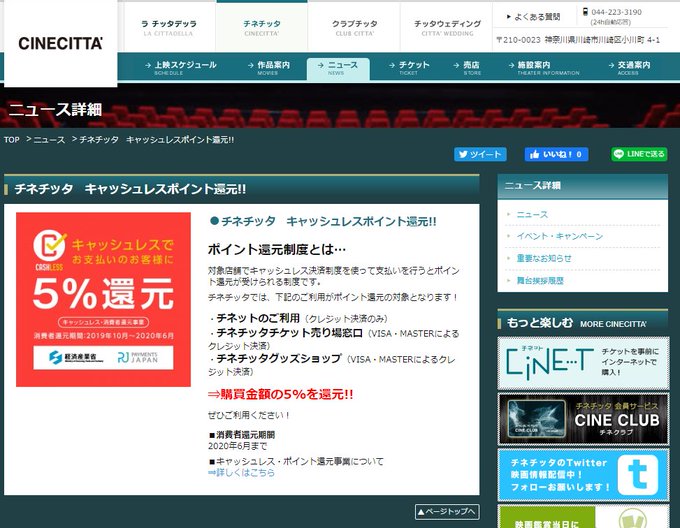The width and height of the screenshot is (680, 528).
Task: Open the よくある質問 link
Action: tap(533, 17)
